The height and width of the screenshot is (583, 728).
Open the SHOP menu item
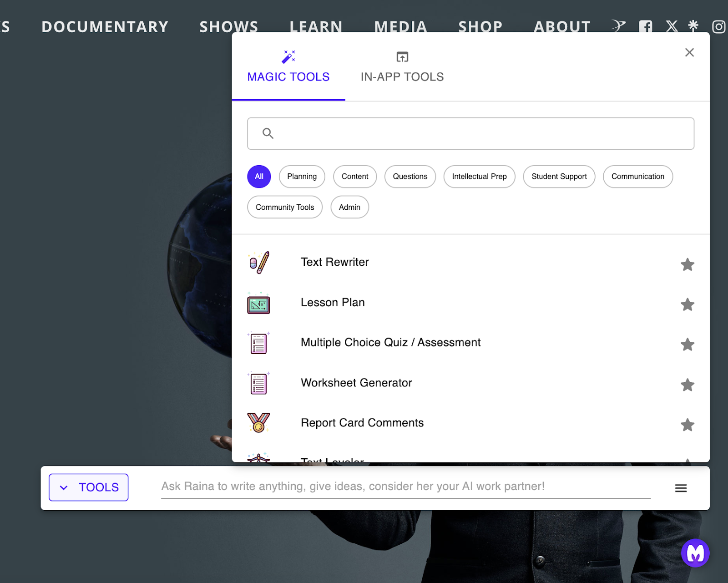pos(480,26)
